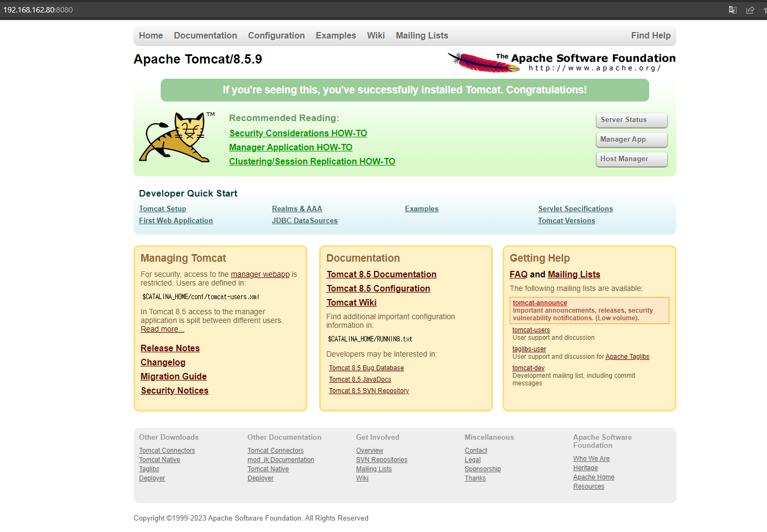The height and width of the screenshot is (532, 767).
Task: Open Tomcat 8.5 Documentation link
Action: 382,274
